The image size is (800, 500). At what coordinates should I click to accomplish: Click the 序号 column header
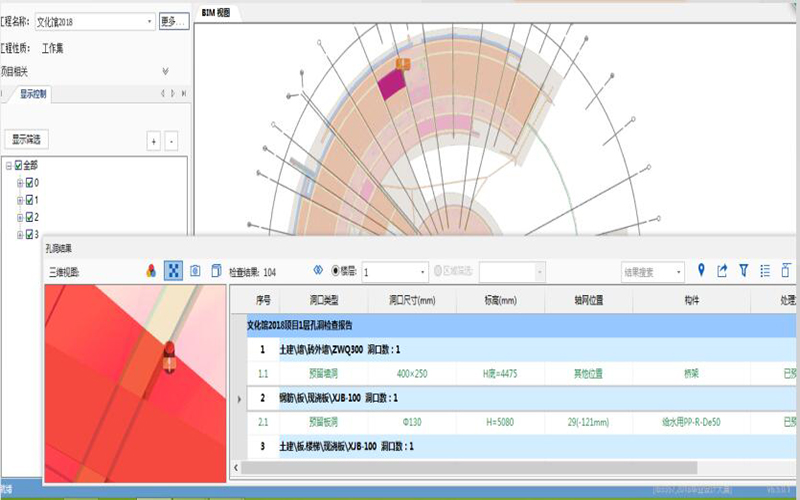click(x=263, y=301)
